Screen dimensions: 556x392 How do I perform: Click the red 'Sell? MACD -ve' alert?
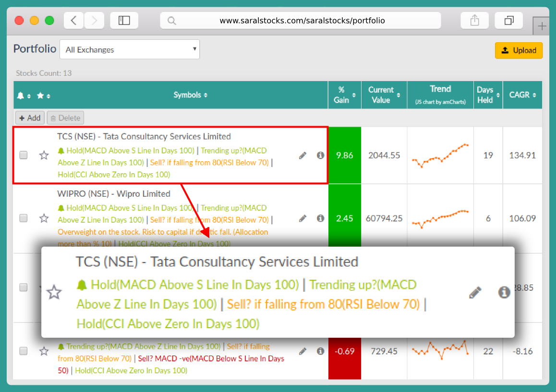pos(171,364)
